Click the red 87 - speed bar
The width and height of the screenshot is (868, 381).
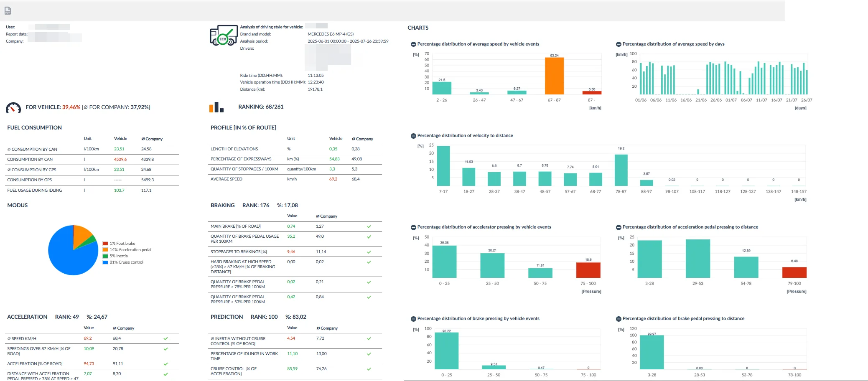(x=592, y=93)
